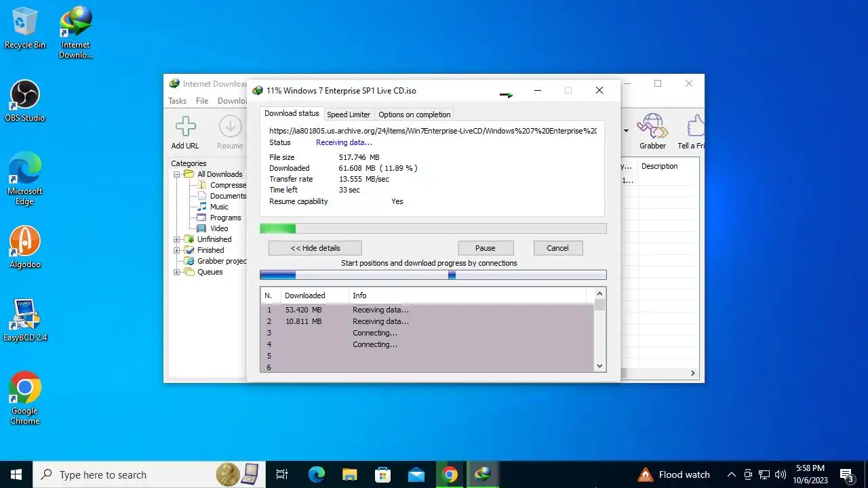Click the Hide details button
The width and height of the screenshot is (868, 488).
(x=315, y=248)
